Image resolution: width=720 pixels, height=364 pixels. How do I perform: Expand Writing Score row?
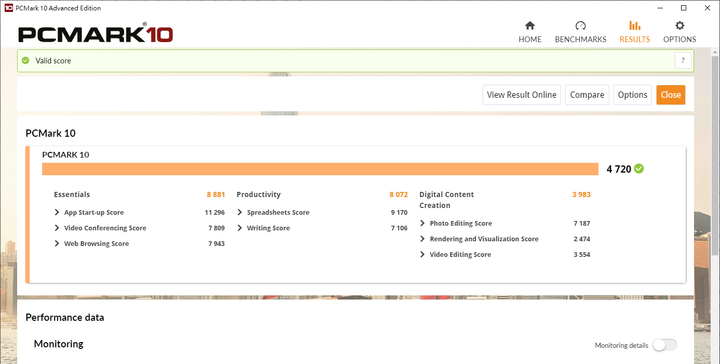pos(239,228)
